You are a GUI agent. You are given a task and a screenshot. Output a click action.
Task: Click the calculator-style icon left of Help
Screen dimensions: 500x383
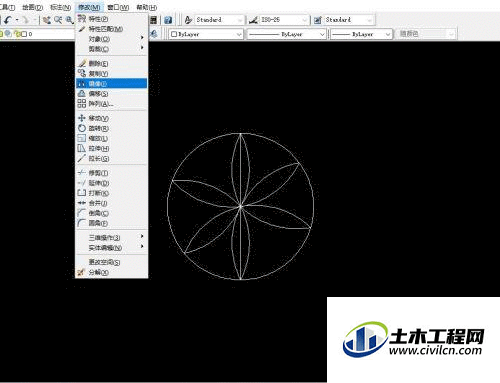pyautogui.click(x=153, y=20)
